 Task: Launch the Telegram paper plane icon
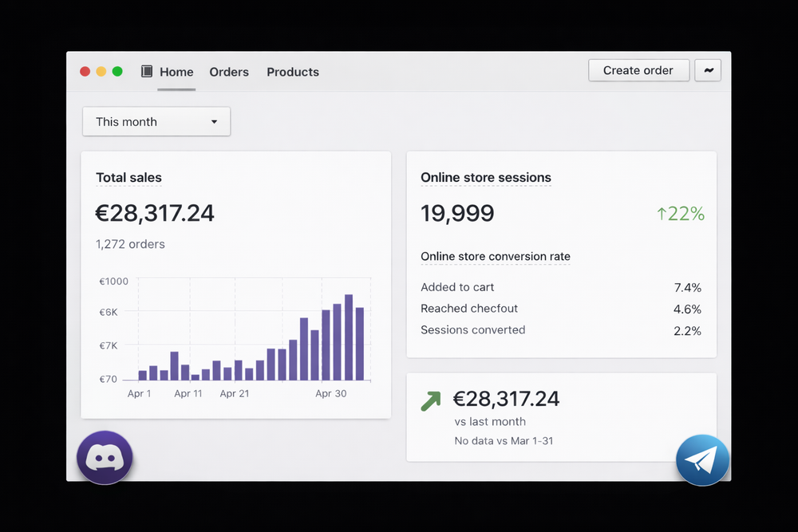(x=702, y=460)
